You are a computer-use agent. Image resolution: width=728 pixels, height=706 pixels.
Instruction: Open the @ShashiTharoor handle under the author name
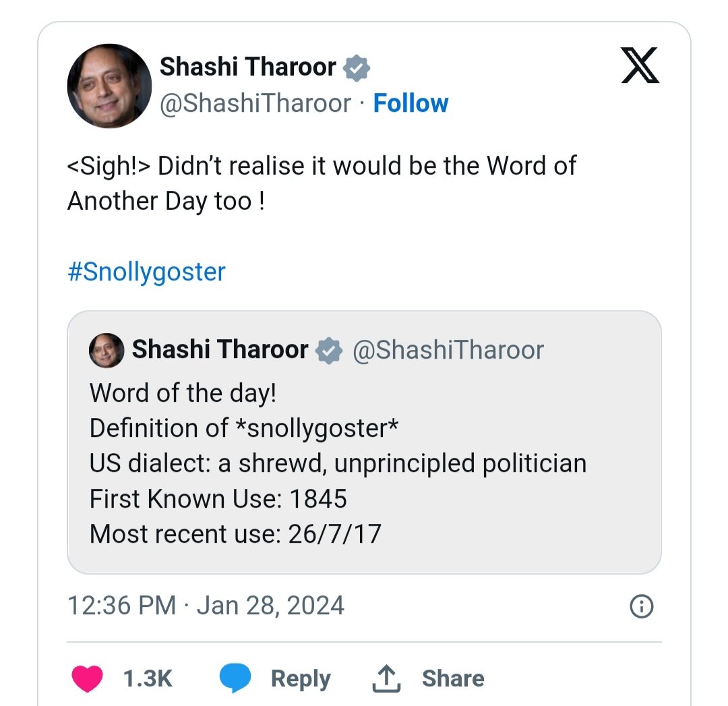255,103
